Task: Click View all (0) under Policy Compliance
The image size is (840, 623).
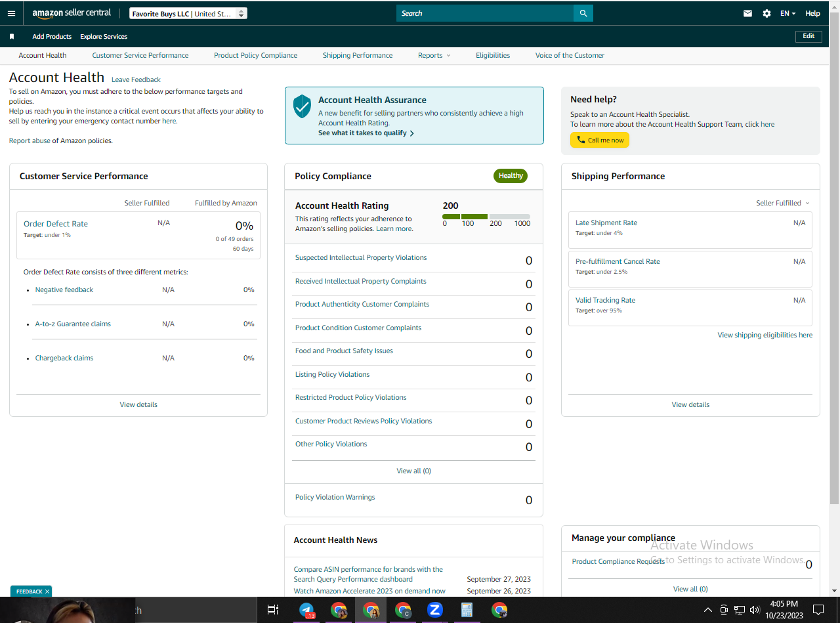Action: click(413, 471)
